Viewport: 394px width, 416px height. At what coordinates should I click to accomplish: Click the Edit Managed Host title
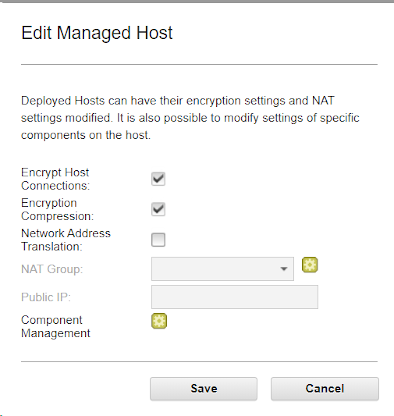coord(97,33)
